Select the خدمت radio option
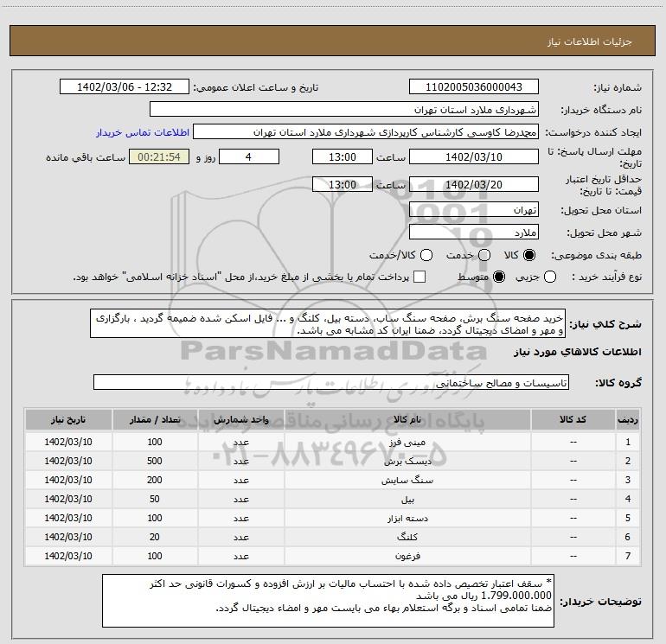Screen dimensions: 666x644 point(484,255)
